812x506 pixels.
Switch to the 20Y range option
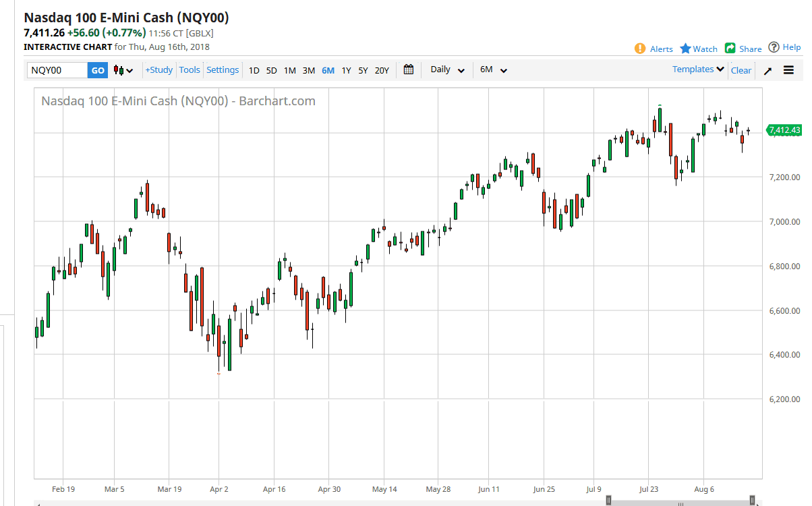[x=381, y=69]
